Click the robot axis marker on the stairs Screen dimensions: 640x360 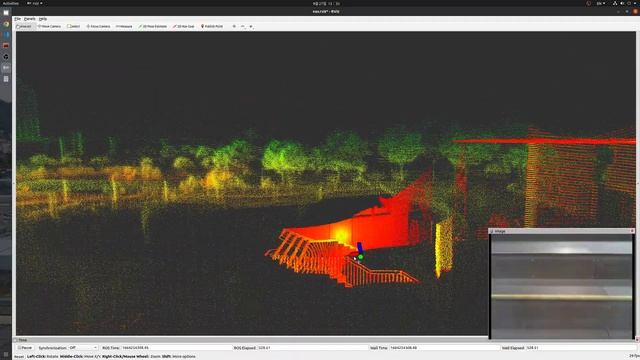(359, 251)
